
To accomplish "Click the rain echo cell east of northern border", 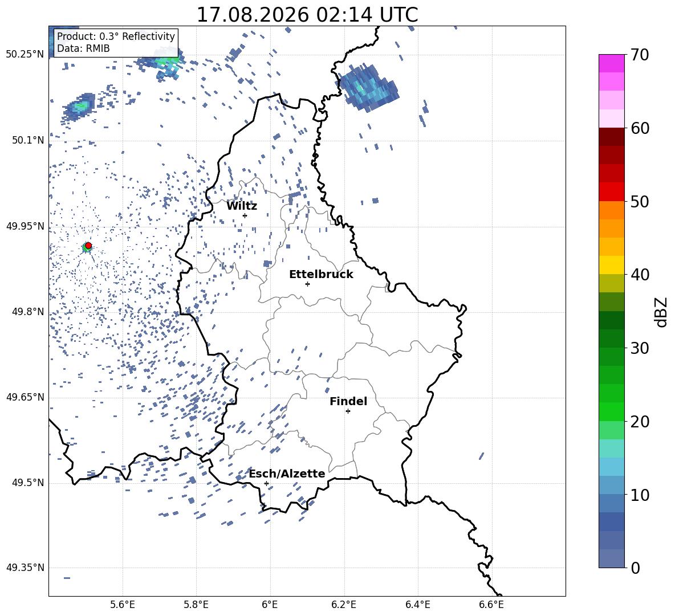I will pos(368,88).
